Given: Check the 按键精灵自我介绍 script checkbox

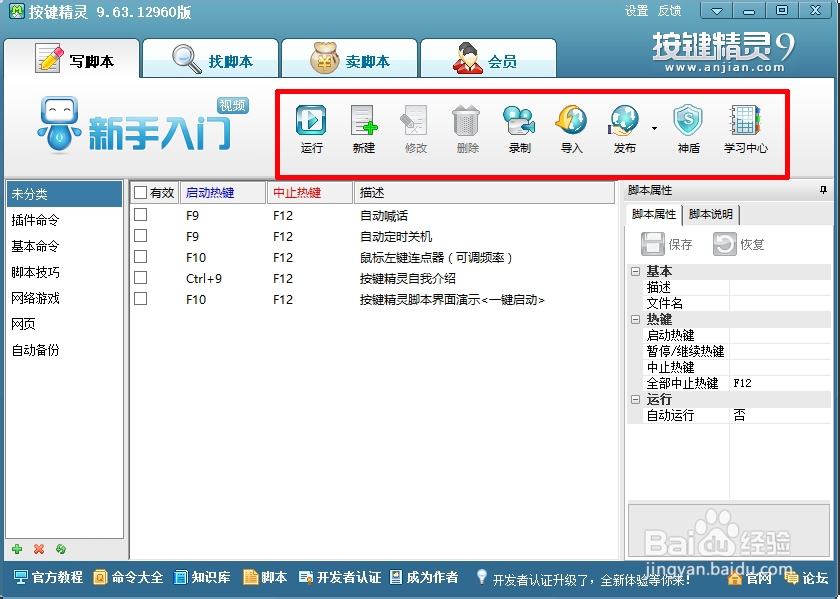Looking at the screenshot, I should (x=140, y=278).
